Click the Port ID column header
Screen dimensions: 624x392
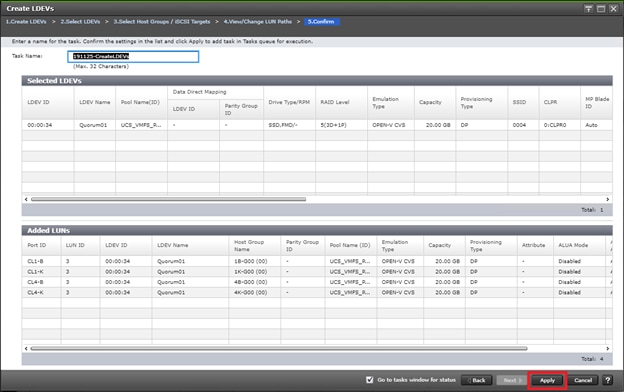tap(41, 245)
